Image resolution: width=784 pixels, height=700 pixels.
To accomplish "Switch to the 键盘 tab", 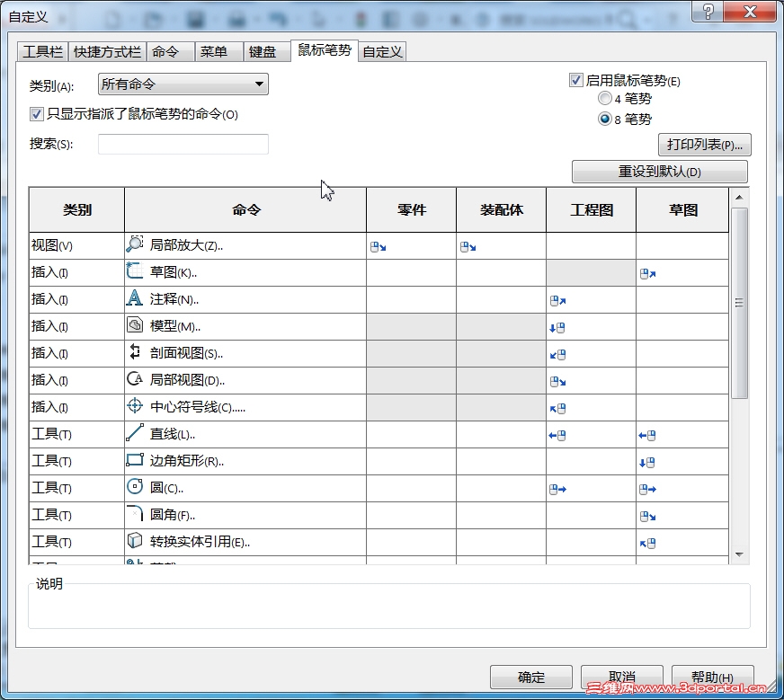I will pos(267,51).
